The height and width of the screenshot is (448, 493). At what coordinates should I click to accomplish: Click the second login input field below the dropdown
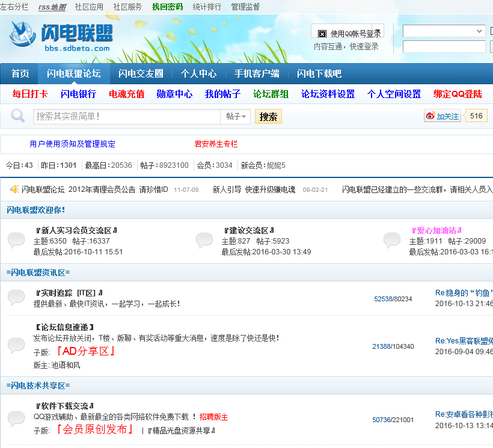click(444, 46)
